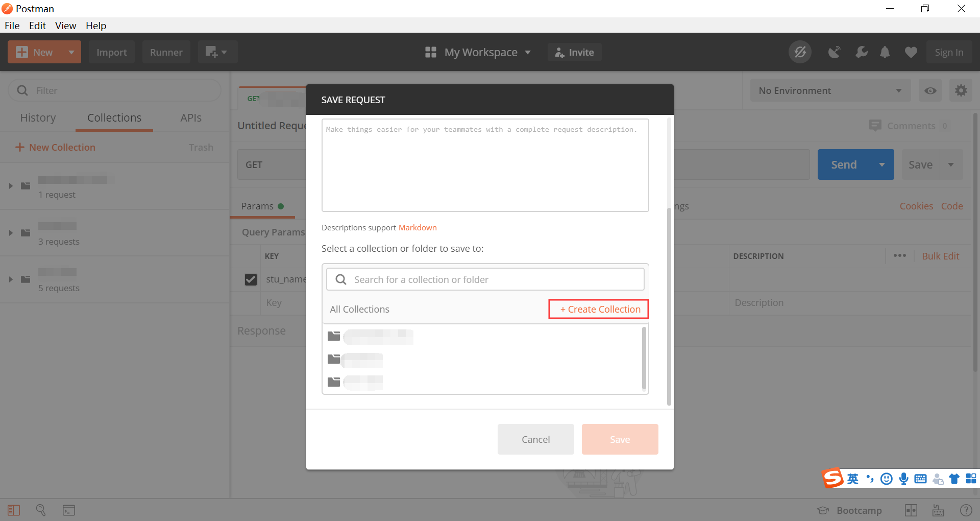Image resolution: width=980 pixels, height=521 pixels.
Task: Open the notifications bell icon
Action: [x=885, y=52]
